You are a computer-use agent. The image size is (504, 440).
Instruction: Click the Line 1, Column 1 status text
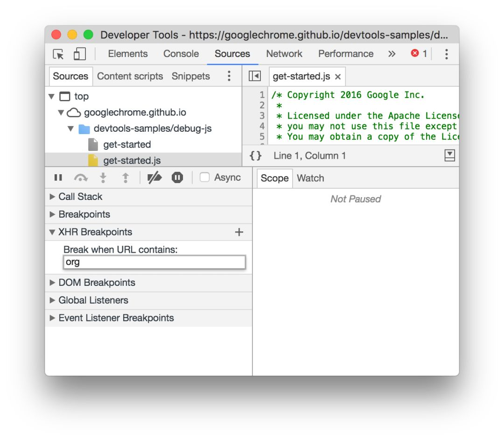(309, 156)
